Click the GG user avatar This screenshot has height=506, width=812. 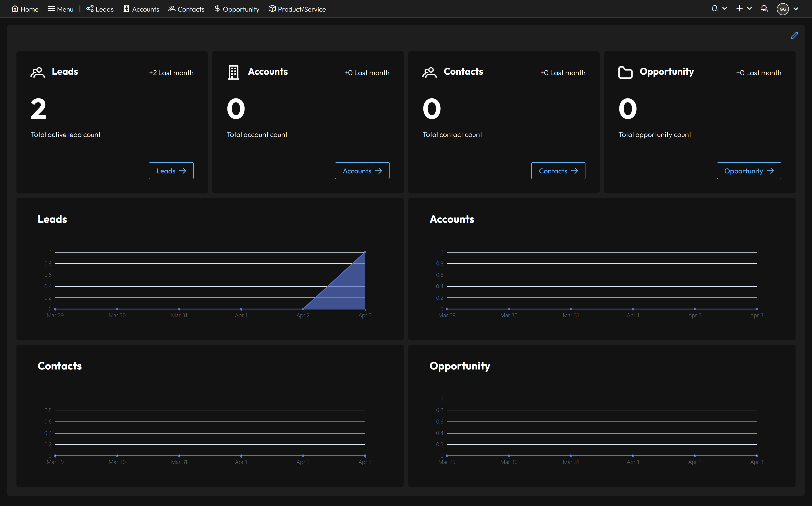pyautogui.click(x=783, y=9)
